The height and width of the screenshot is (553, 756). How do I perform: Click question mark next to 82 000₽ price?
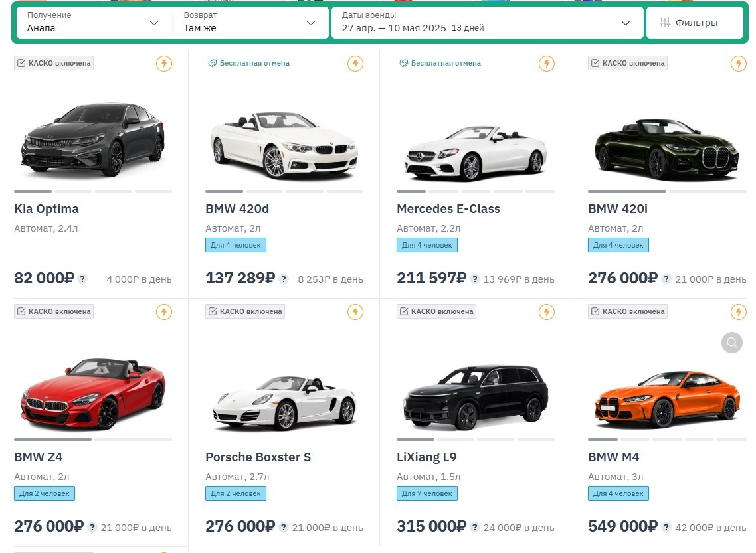coord(82,279)
